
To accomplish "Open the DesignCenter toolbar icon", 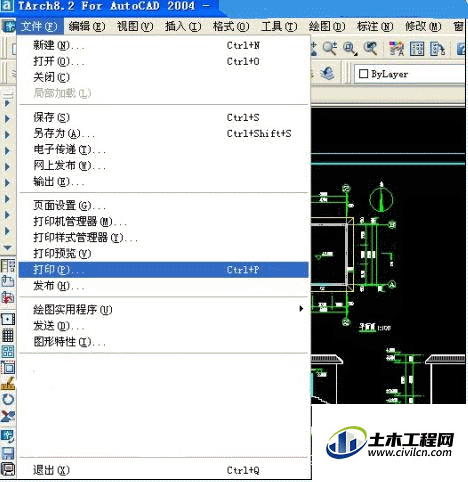I will click(x=417, y=49).
